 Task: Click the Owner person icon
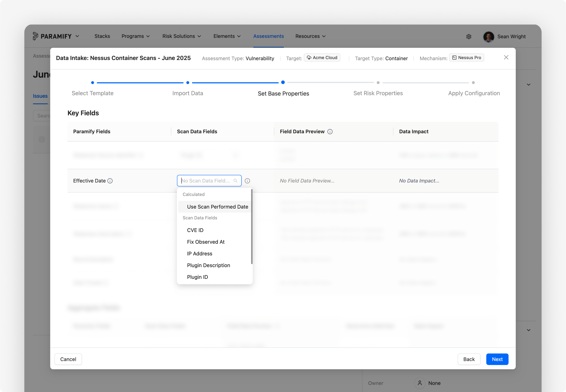420,383
